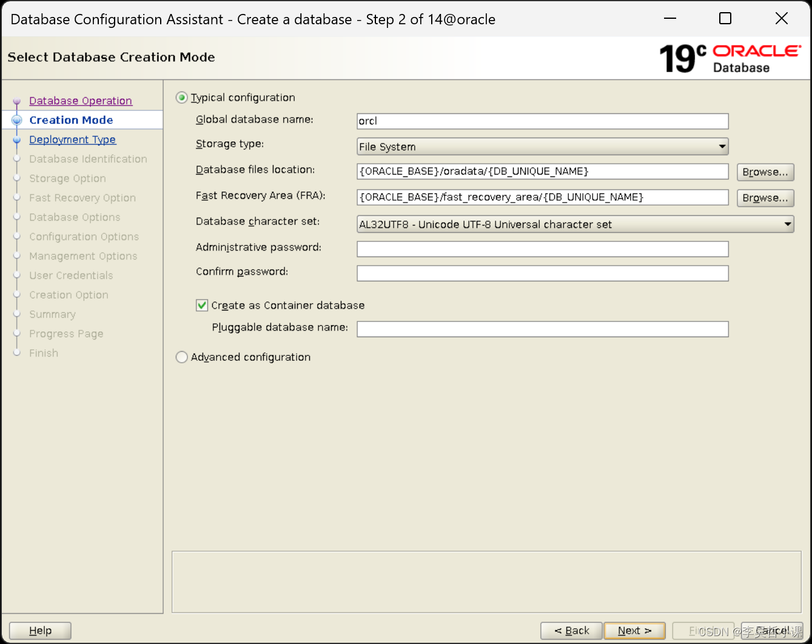Click Progress Page step label
This screenshot has width=812, height=644.
(66, 334)
